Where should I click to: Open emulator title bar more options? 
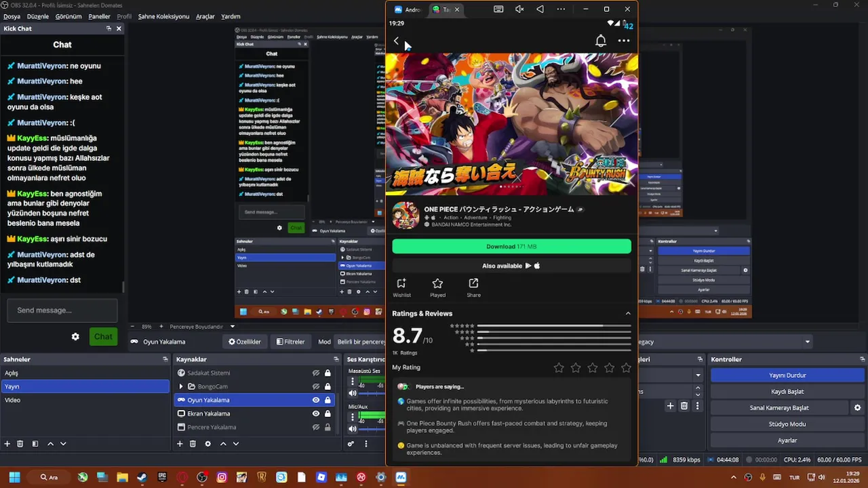561,9
